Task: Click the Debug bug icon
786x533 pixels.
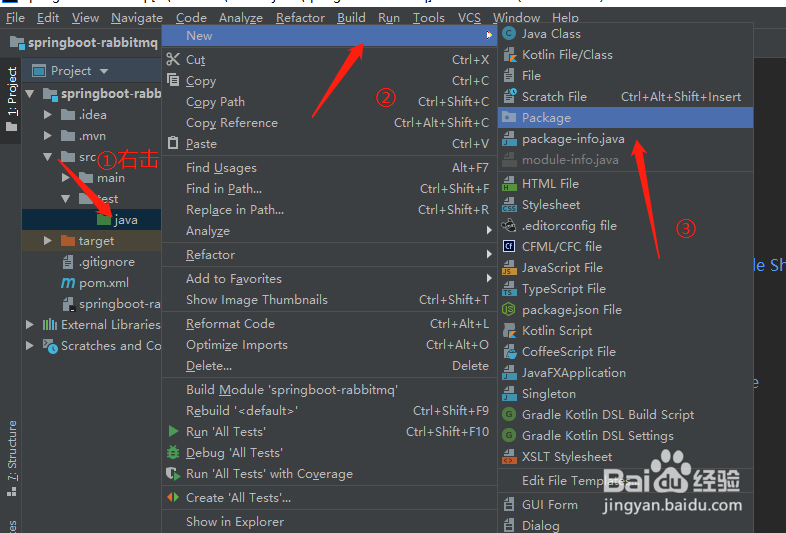Action: tap(173, 452)
